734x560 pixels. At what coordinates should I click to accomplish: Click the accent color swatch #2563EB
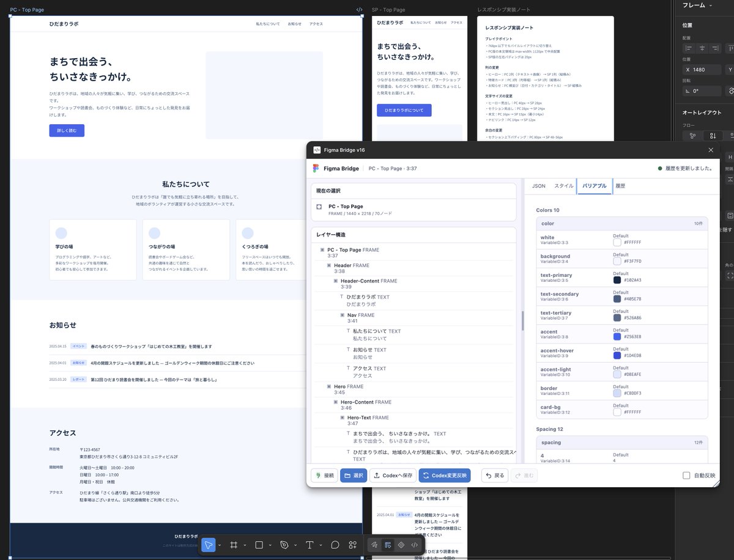click(x=617, y=337)
